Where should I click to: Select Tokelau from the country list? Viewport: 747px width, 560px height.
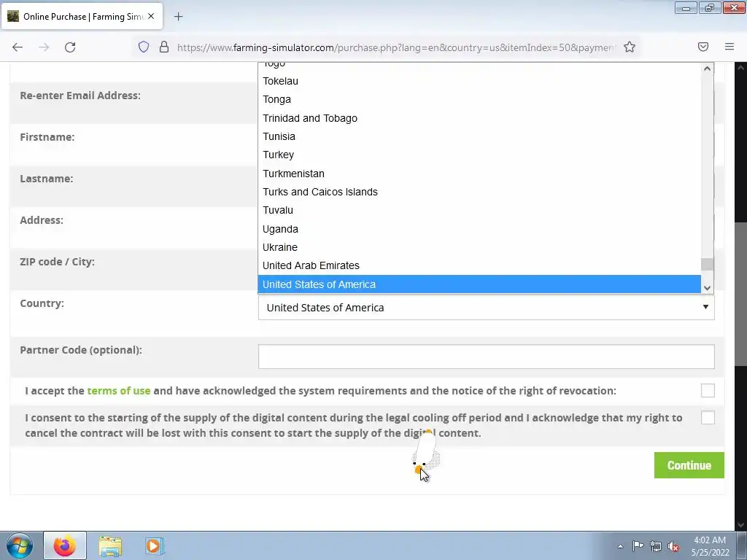(479, 81)
